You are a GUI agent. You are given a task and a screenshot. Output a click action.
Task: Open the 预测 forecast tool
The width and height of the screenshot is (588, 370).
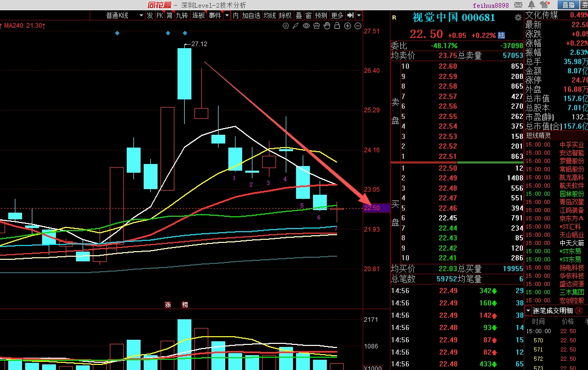coord(321,15)
